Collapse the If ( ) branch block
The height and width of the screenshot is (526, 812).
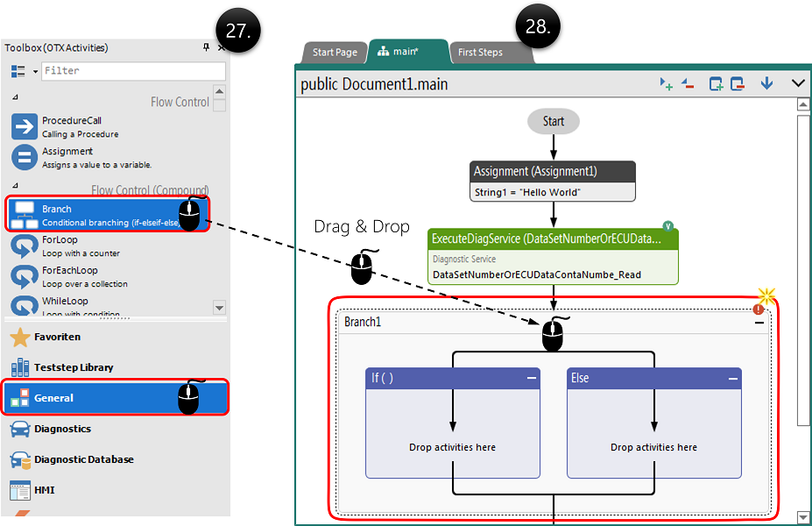[x=531, y=378]
